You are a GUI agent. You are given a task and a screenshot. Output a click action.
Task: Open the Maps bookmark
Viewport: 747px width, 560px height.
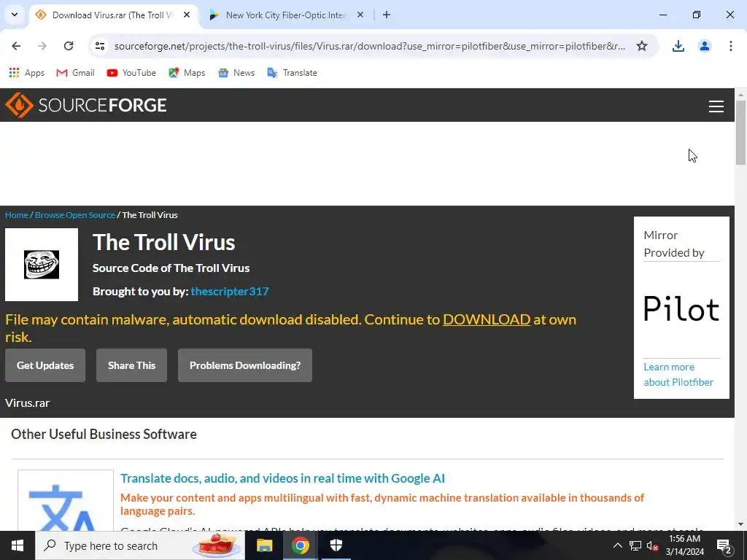coord(187,73)
